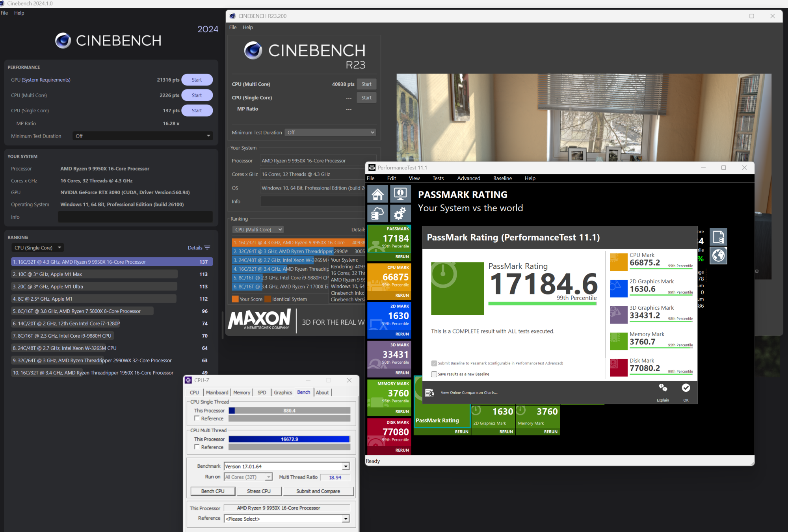Click the Bench CPU button in CPU-Z

pyautogui.click(x=213, y=491)
